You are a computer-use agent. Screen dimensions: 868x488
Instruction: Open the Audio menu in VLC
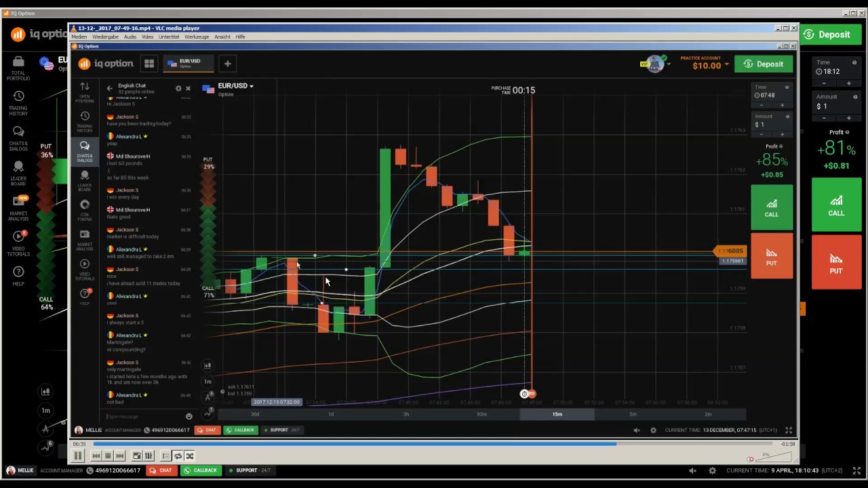[130, 37]
